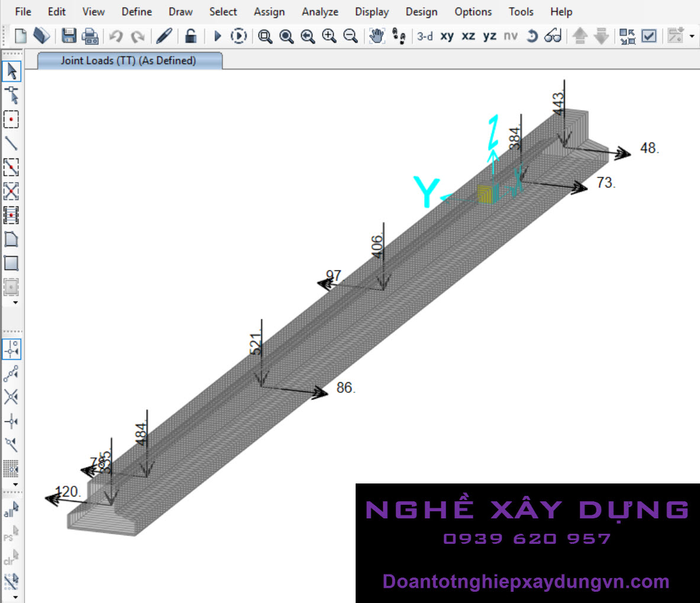Zoom in one step
The height and width of the screenshot is (603, 700).
pos(329,36)
